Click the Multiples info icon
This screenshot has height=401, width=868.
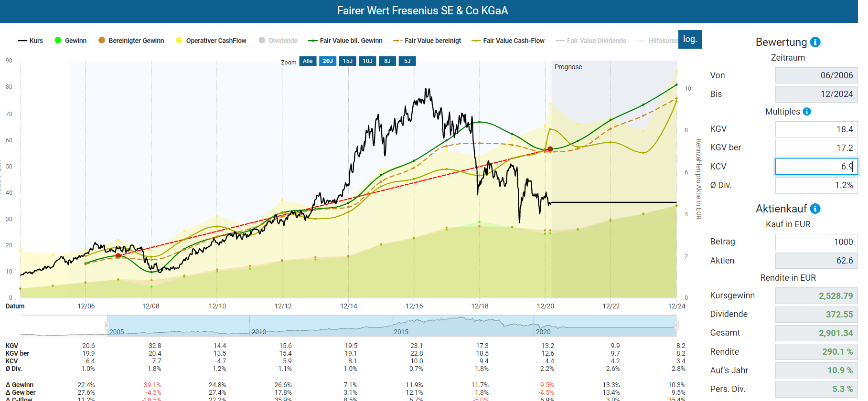pyautogui.click(x=807, y=112)
